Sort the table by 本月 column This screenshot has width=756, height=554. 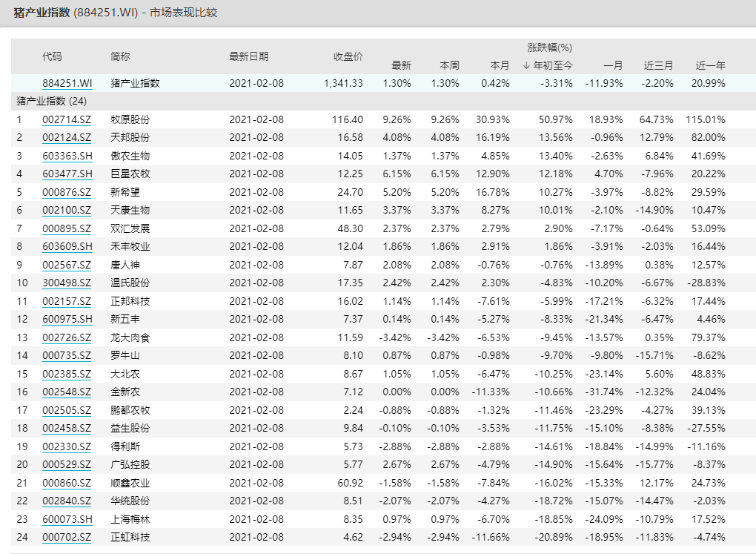(499, 65)
